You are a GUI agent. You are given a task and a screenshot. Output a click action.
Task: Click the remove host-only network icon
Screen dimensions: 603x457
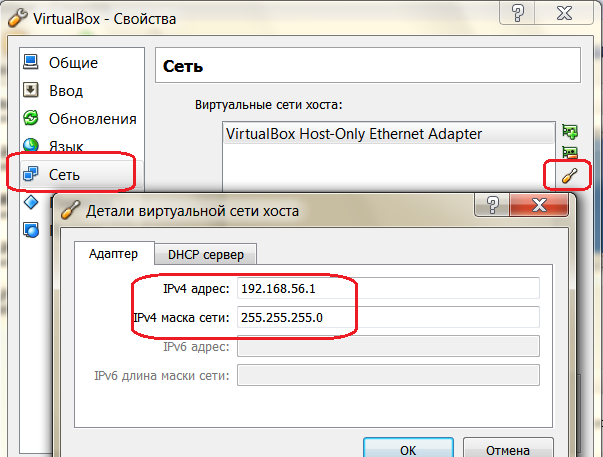(x=570, y=152)
